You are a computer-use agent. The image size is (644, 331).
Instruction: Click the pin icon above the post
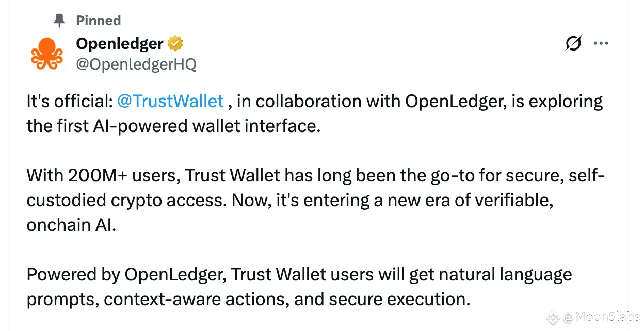tap(60, 21)
